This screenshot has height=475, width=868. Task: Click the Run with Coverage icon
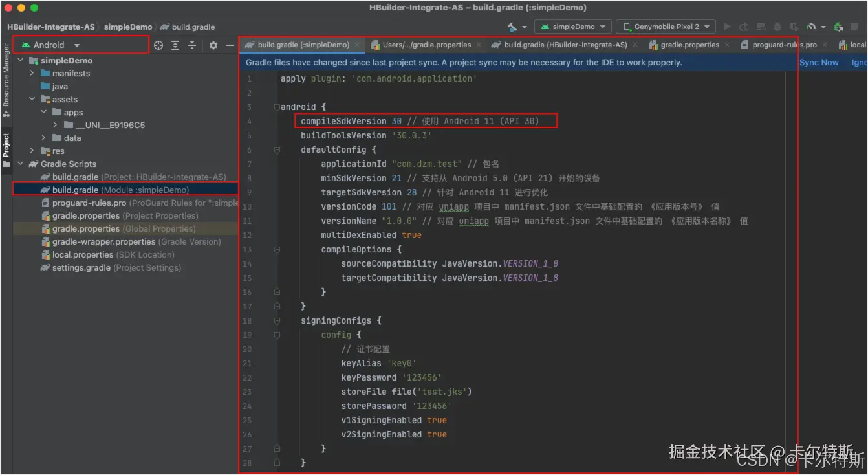794,27
